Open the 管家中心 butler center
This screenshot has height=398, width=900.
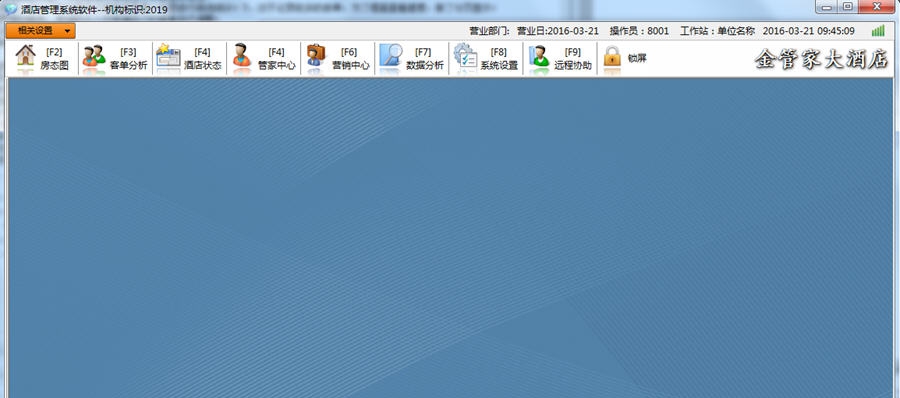point(263,59)
